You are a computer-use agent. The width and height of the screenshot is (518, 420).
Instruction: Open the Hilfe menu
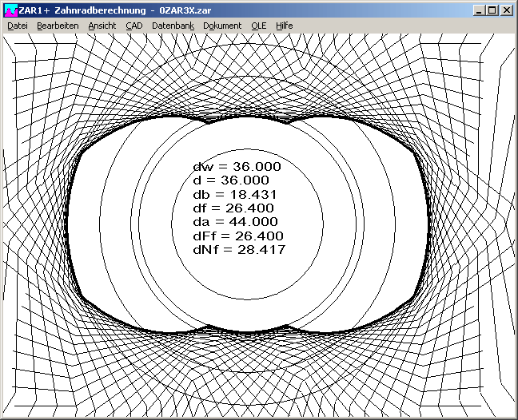(x=284, y=26)
